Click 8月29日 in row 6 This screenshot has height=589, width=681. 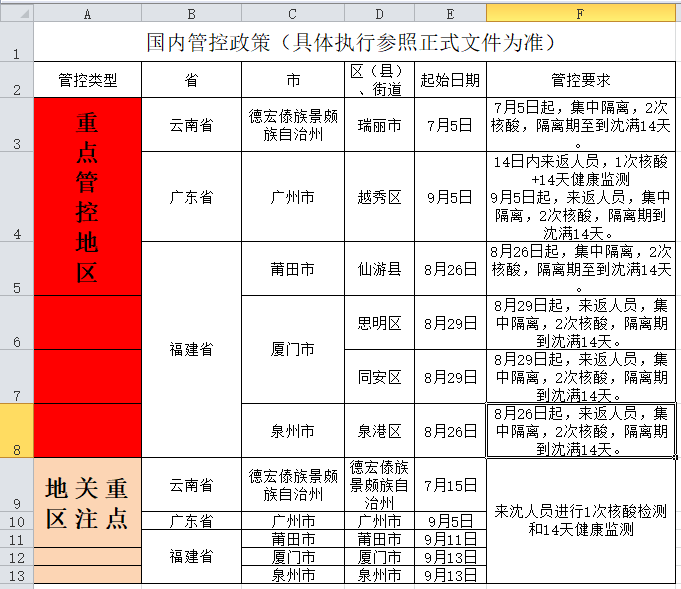[x=450, y=323]
